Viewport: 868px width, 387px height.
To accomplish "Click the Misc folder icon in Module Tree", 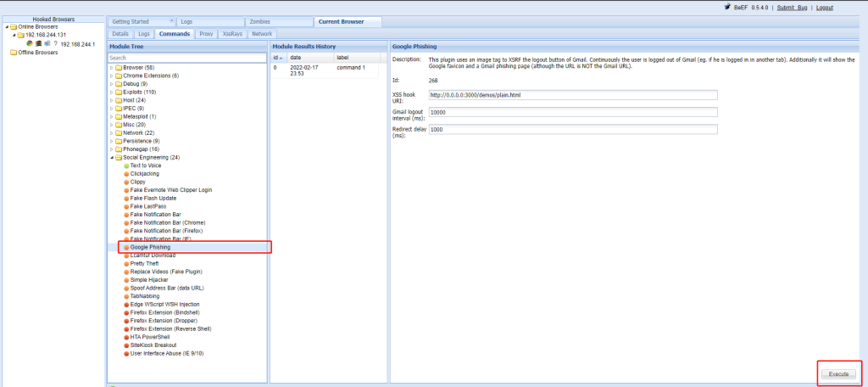I will point(119,125).
